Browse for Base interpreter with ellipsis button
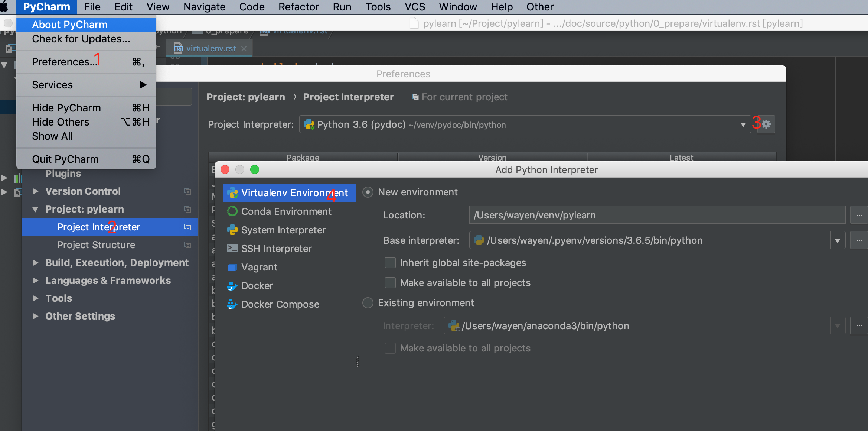This screenshot has width=868, height=431. pyautogui.click(x=859, y=240)
